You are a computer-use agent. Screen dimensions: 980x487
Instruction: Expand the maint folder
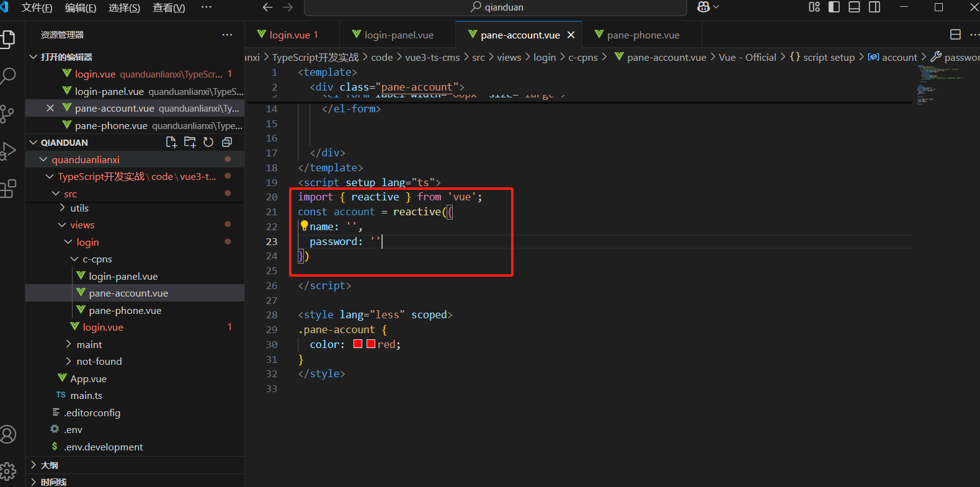(x=68, y=344)
